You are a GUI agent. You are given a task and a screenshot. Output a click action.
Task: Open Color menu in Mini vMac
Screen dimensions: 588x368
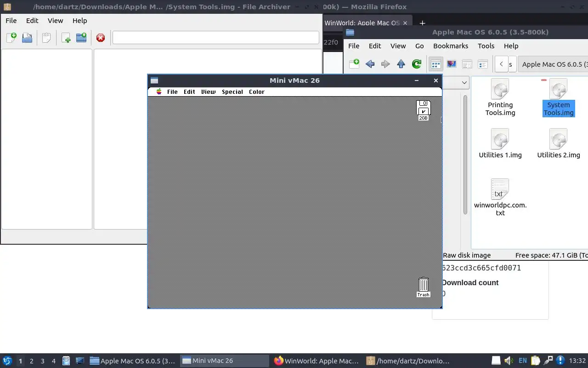[x=257, y=92]
